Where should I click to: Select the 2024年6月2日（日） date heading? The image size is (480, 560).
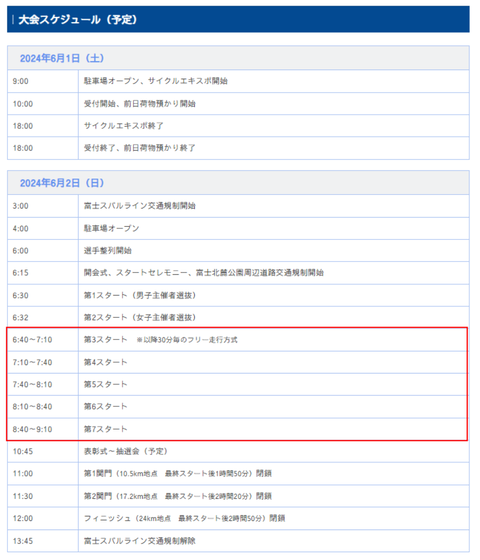coord(61,183)
